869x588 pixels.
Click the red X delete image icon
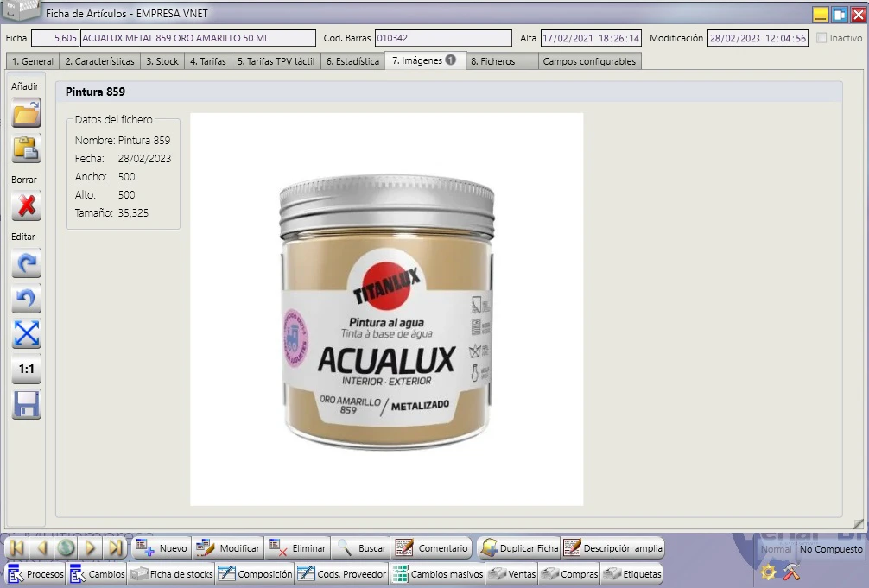click(x=26, y=206)
